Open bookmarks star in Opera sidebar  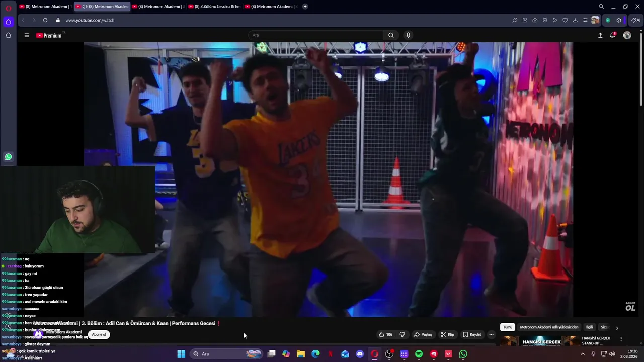click(x=8, y=35)
